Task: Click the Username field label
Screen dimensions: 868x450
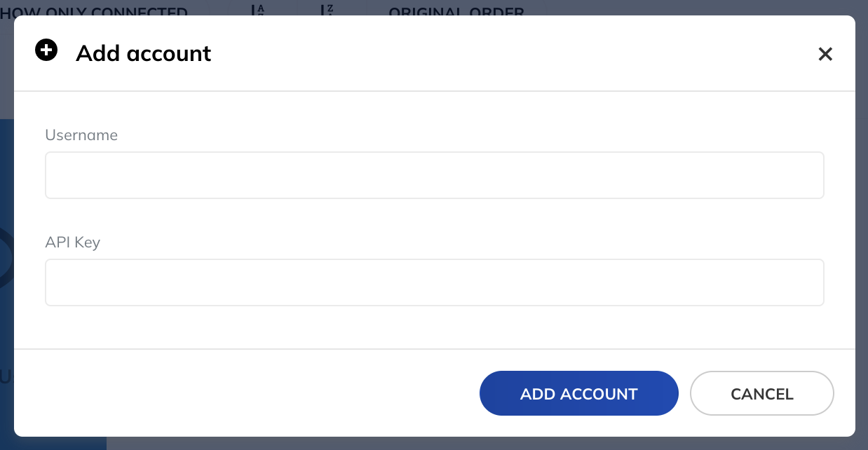Action: pyautogui.click(x=81, y=135)
